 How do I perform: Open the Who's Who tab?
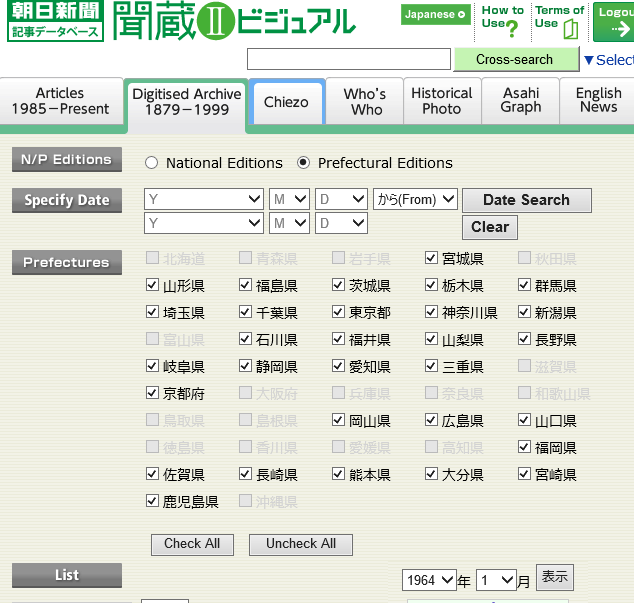pos(365,102)
